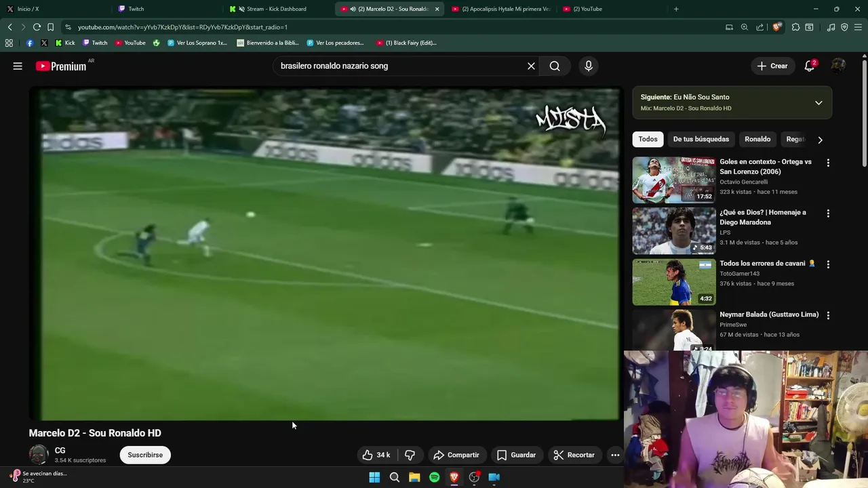Open options for ¿Qué es Dios? video
This screenshot has height=488, width=868.
tap(828, 213)
